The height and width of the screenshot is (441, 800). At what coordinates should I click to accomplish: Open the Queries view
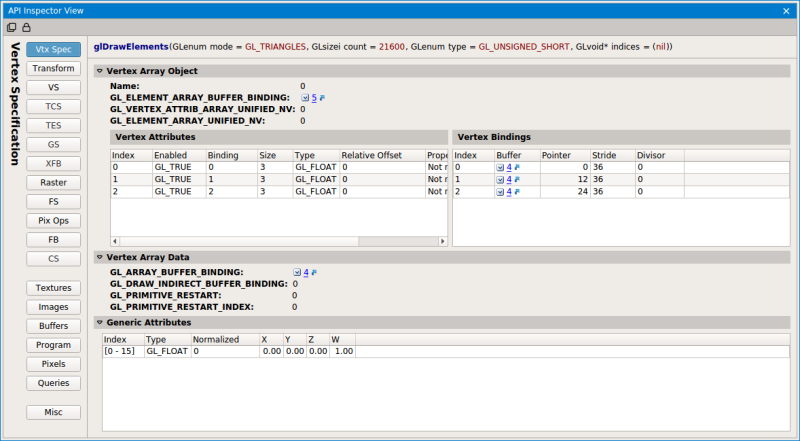tap(54, 383)
